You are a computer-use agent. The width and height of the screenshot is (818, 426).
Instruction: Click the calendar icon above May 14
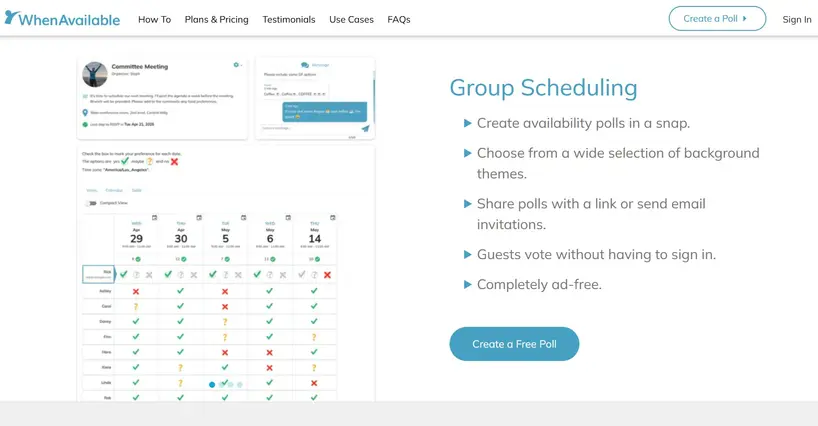(333, 217)
